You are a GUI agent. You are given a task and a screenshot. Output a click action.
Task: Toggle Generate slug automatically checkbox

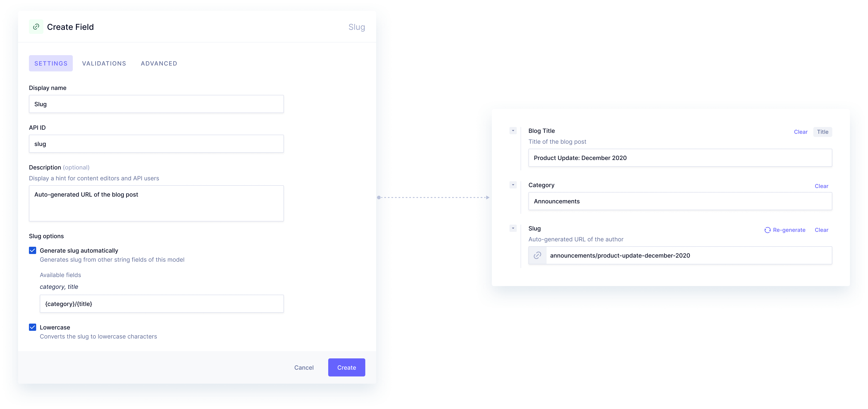pos(32,250)
